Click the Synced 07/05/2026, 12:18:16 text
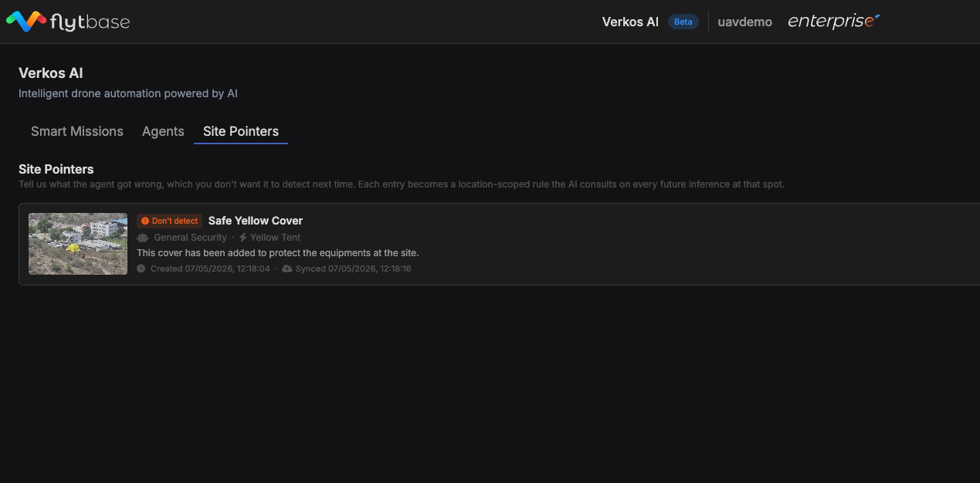 353,269
